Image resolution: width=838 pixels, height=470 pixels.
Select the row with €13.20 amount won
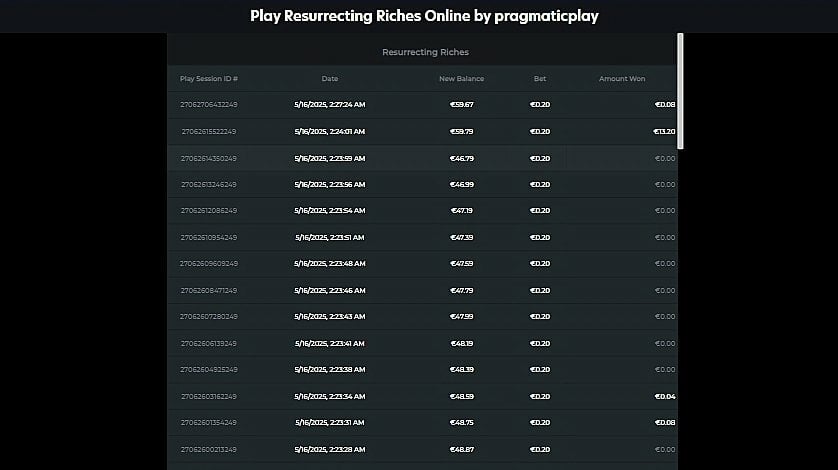[422, 132]
